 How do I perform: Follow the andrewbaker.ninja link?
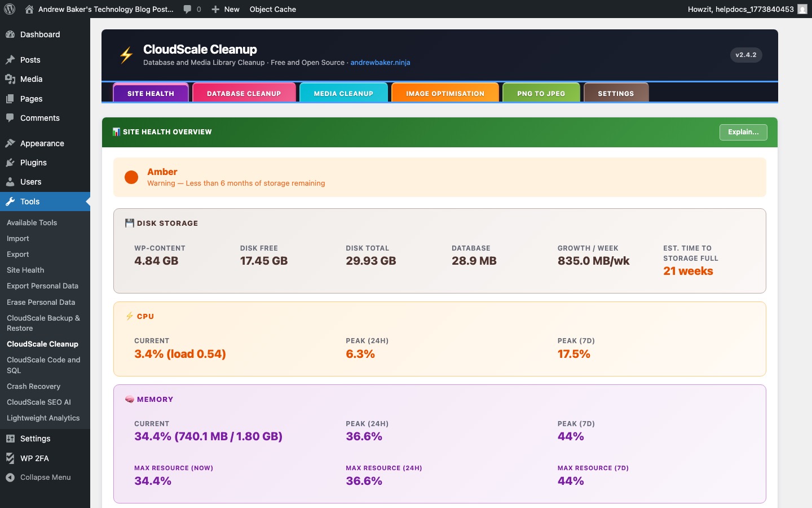coord(380,63)
